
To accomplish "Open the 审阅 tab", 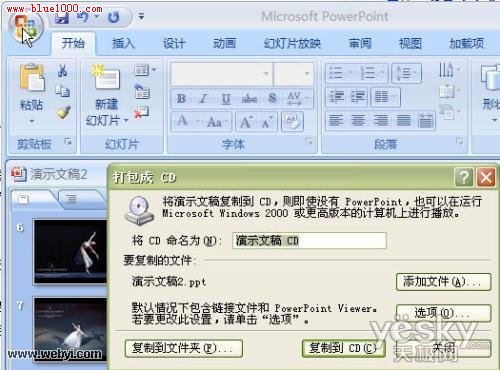I will (360, 43).
